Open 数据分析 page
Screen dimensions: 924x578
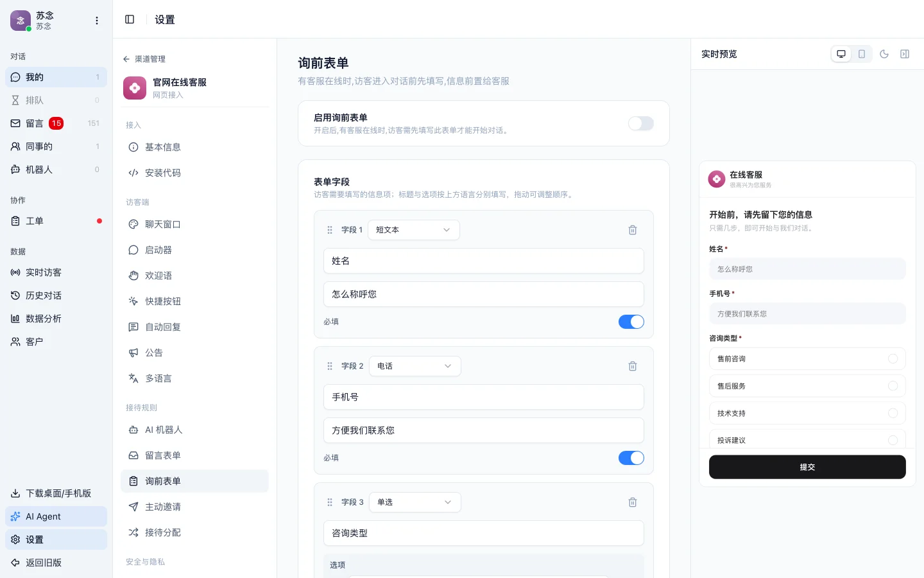click(56, 319)
